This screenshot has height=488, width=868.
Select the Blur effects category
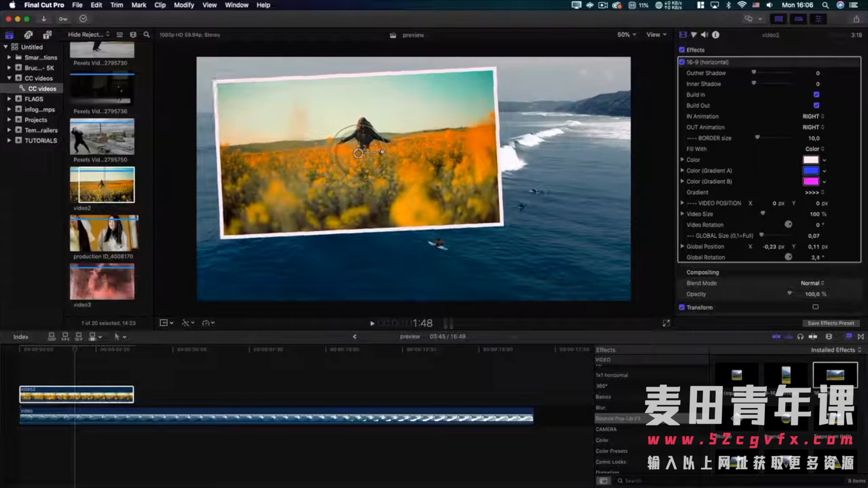600,408
